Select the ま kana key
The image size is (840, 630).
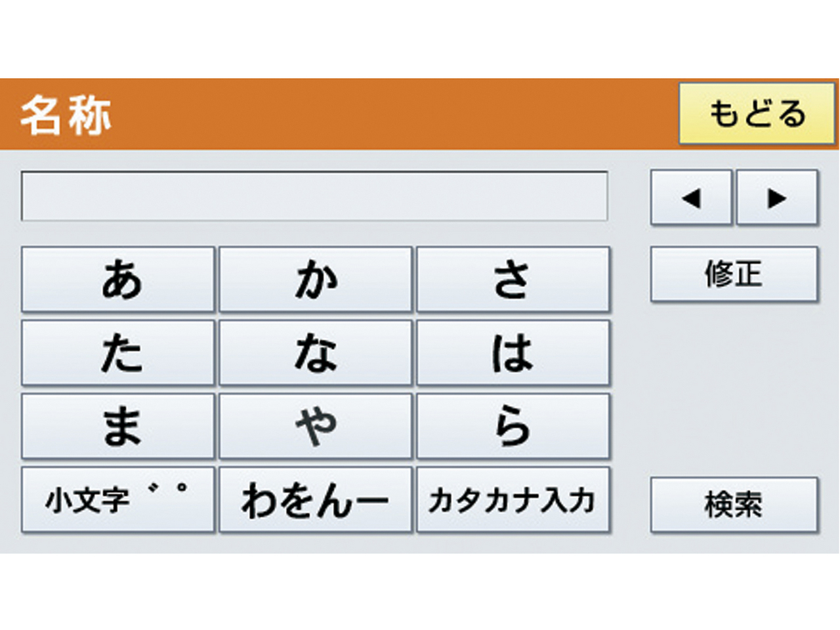click(x=118, y=427)
